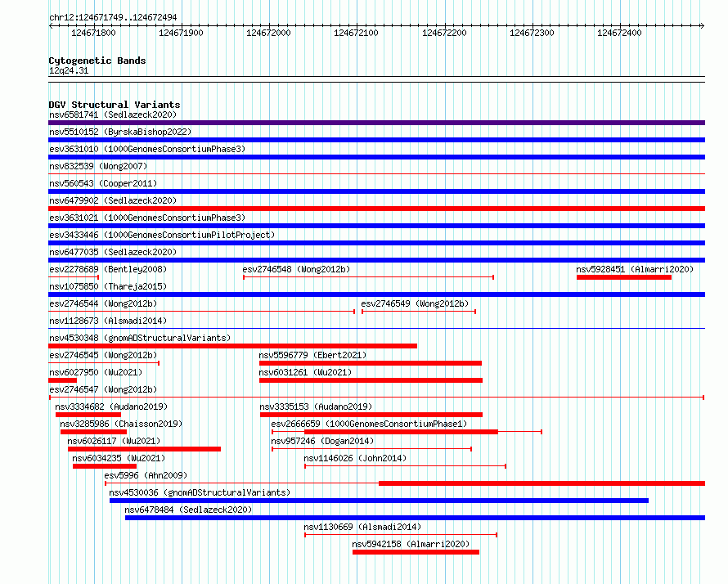Click the Cytogenetic Bands track title
Image resolution: width=728 pixels, height=584 pixels.
pos(97,61)
